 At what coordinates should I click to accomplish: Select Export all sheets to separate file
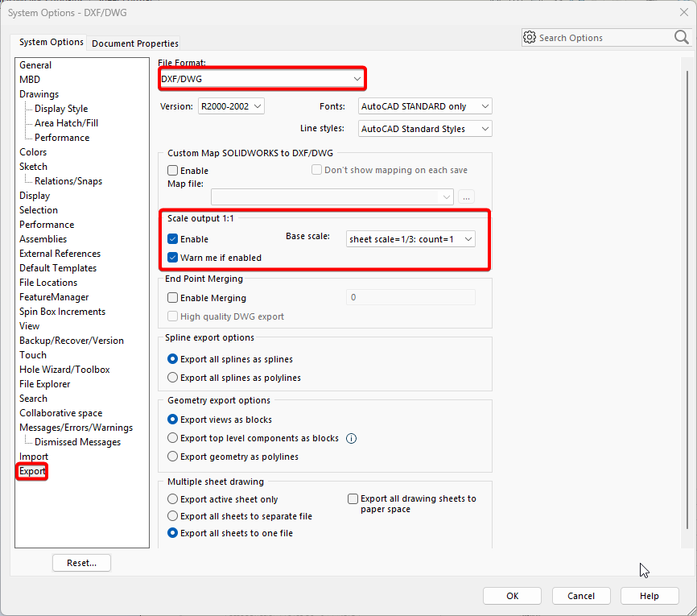172,516
